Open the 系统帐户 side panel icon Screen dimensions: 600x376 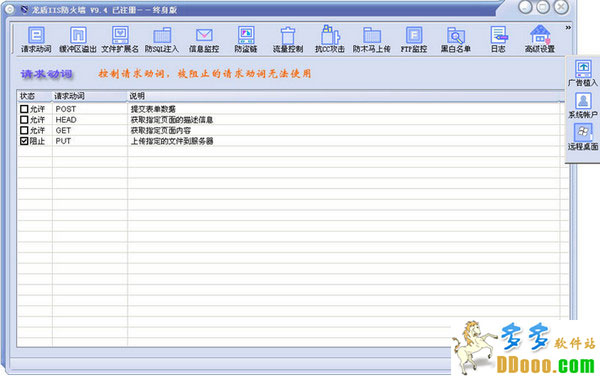tap(583, 105)
